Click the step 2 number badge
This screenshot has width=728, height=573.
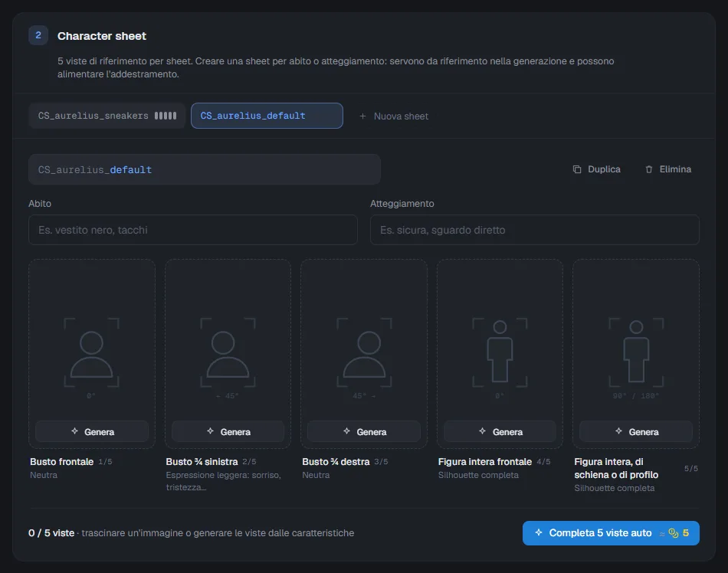[38, 35]
